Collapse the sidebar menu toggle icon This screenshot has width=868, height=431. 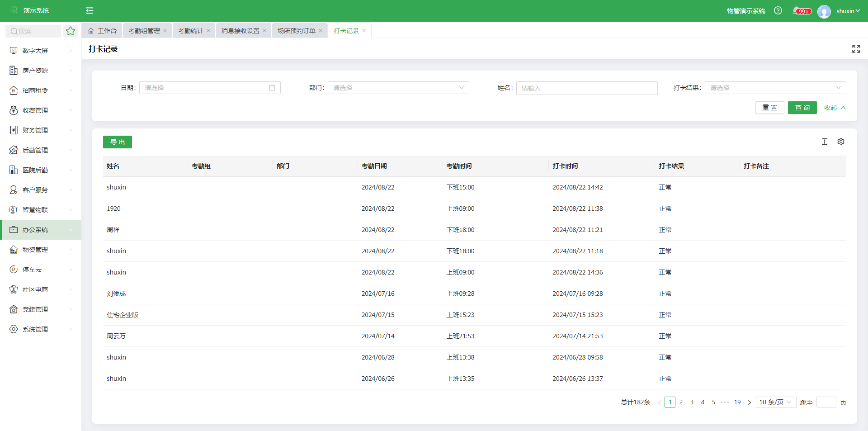90,10
